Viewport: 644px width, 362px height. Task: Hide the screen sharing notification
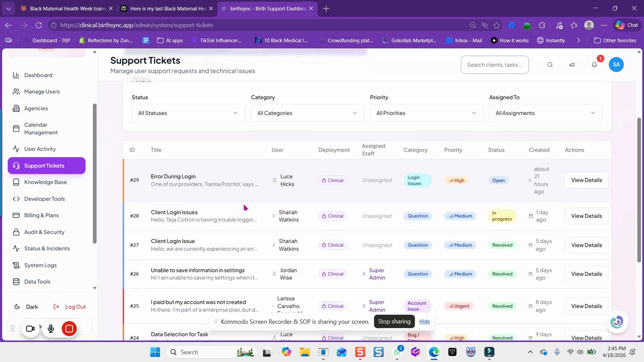point(424,321)
